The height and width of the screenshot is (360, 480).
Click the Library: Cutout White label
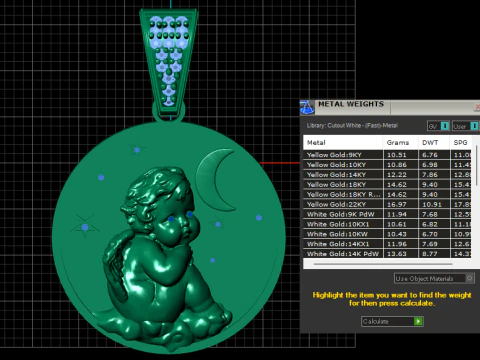tap(352, 126)
